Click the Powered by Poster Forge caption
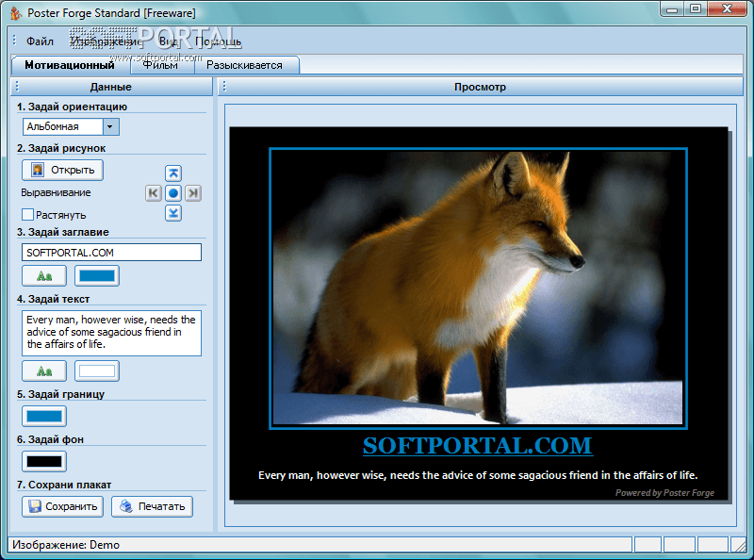Screen dimensions: 754x560 [664, 493]
